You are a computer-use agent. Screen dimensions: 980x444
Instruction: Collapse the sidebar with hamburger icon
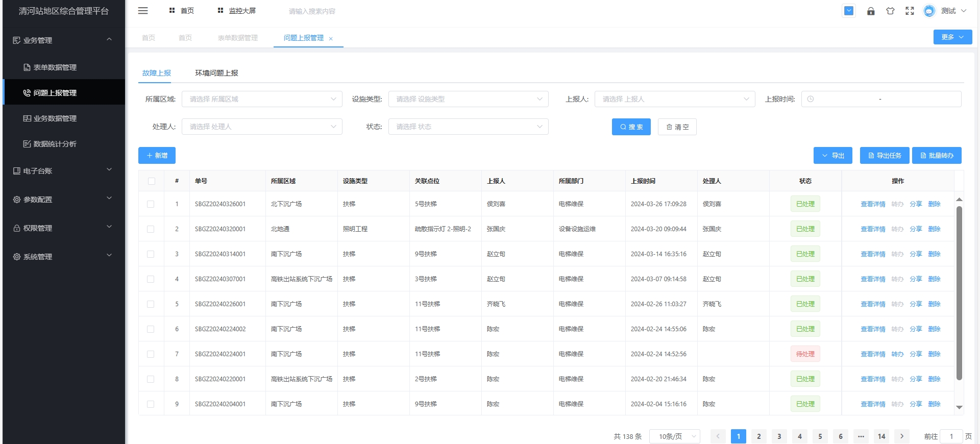143,11
